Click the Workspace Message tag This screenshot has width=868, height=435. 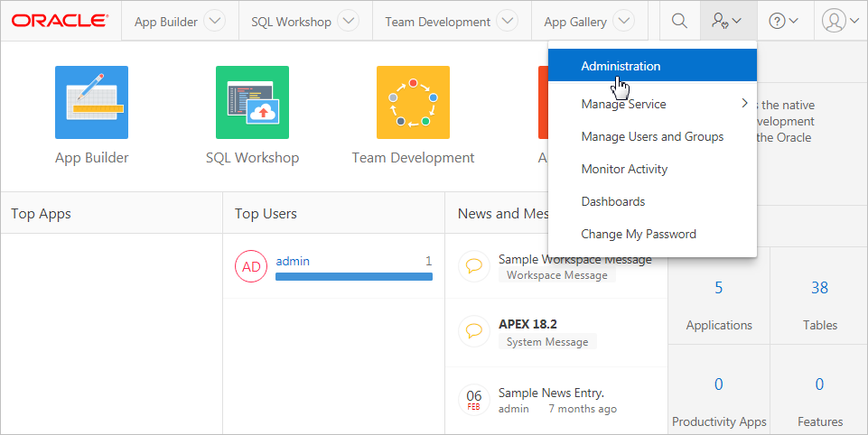point(557,275)
